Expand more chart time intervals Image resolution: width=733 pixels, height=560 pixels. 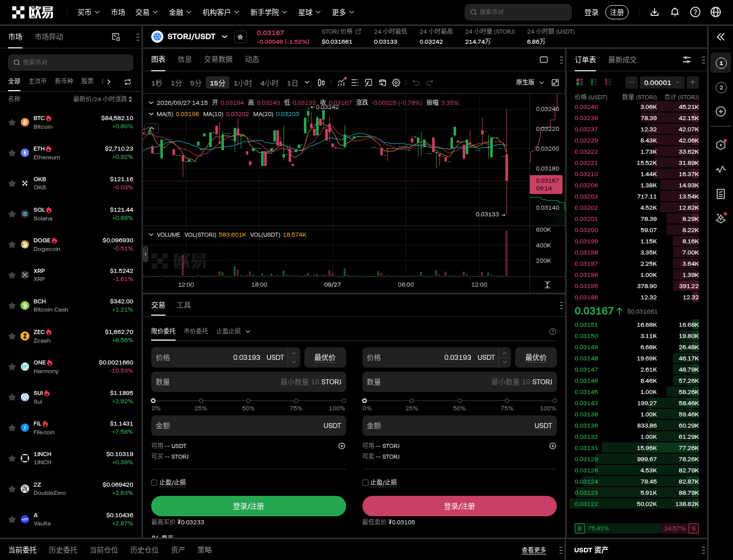tap(307, 82)
